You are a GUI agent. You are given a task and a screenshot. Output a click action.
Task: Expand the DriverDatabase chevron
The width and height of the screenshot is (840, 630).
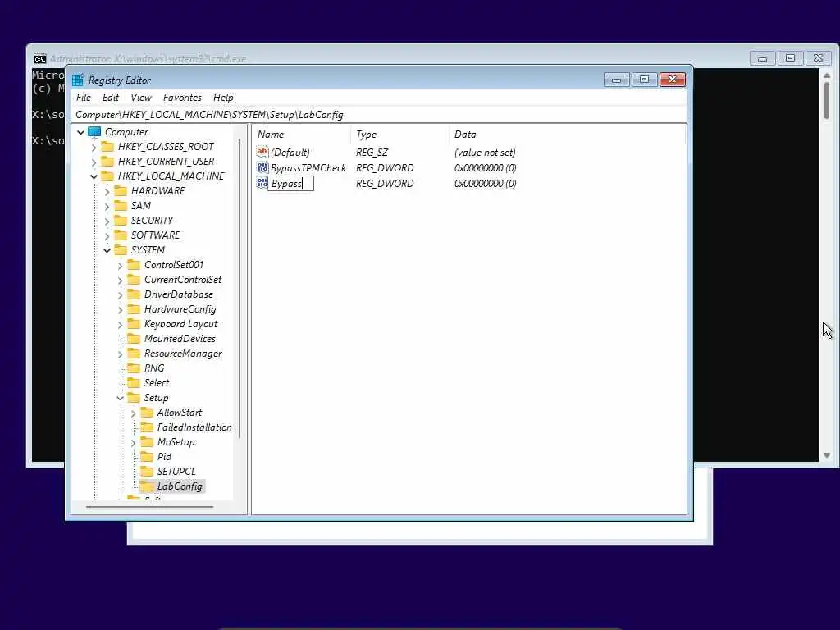(121, 294)
